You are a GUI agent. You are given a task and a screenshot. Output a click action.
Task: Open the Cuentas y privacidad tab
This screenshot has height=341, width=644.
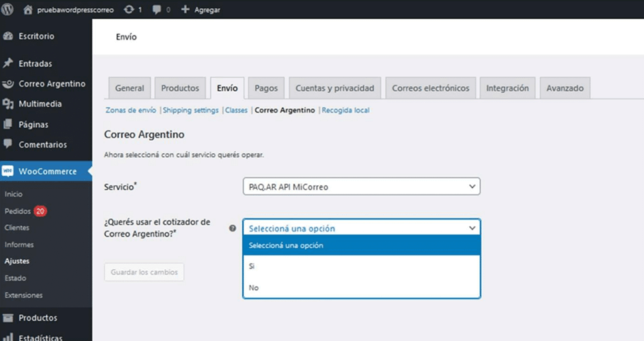tap(335, 88)
